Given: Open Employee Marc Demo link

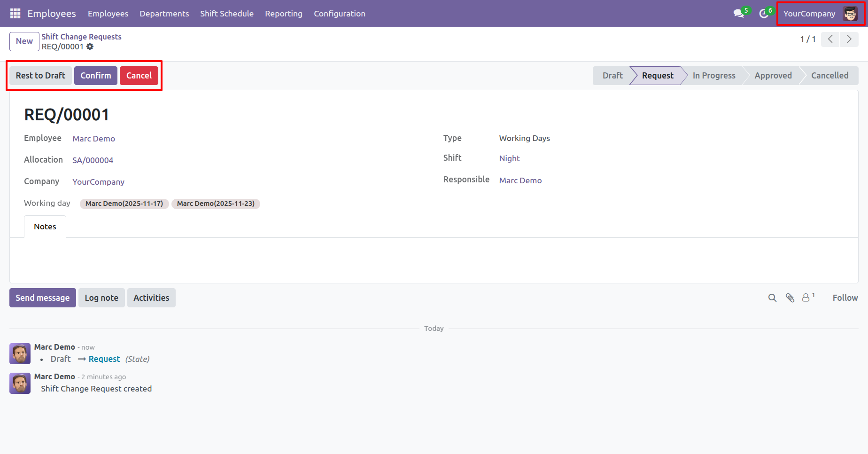Looking at the screenshot, I should pos(94,139).
